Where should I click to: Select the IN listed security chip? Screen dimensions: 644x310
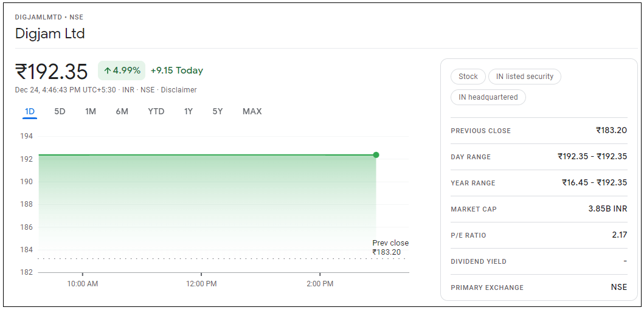pyautogui.click(x=525, y=77)
